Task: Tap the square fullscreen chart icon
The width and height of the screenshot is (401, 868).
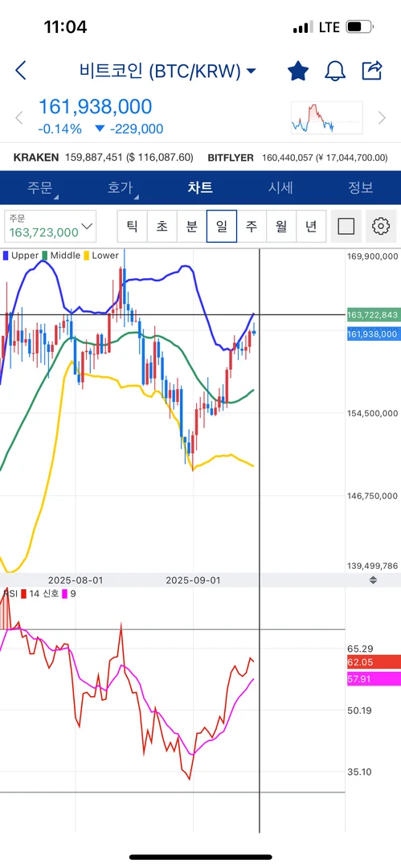Action: [346, 226]
